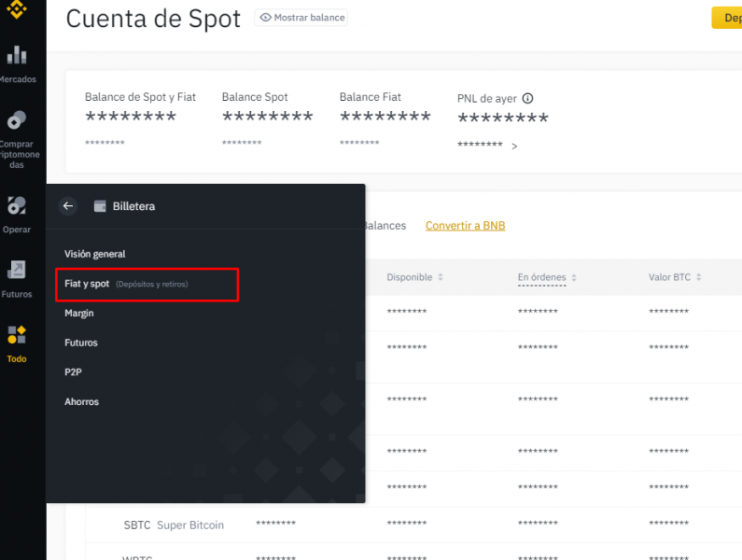The image size is (742, 560).
Task: Expand the PNL de ayer chevron
Action: point(514,147)
